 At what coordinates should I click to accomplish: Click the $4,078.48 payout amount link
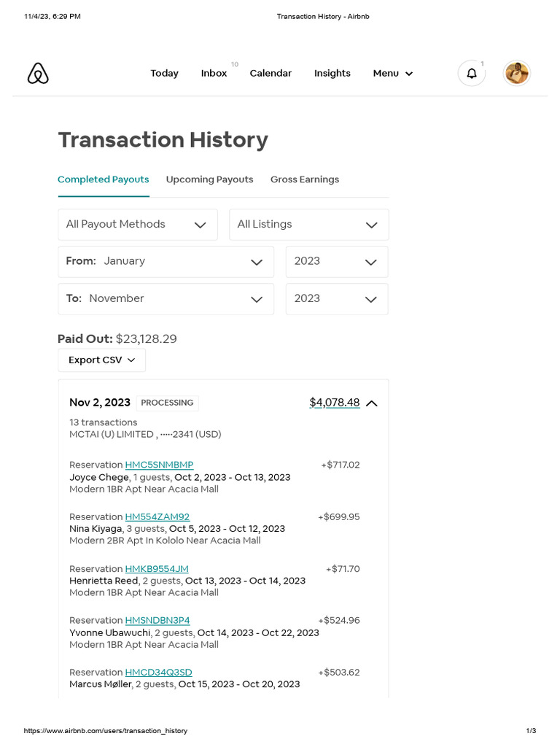coord(334,403)
